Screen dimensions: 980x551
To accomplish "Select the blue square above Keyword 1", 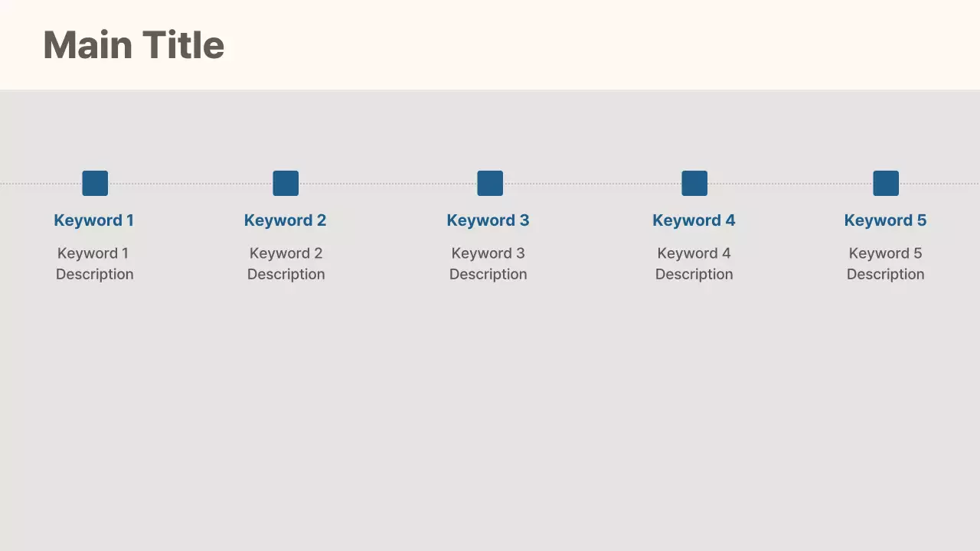I will click(95, 184).
